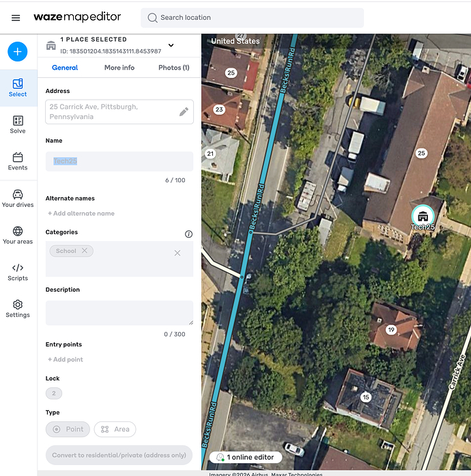Open the Settings gear panel
471x476 pixels.
[x=18, y=309]
